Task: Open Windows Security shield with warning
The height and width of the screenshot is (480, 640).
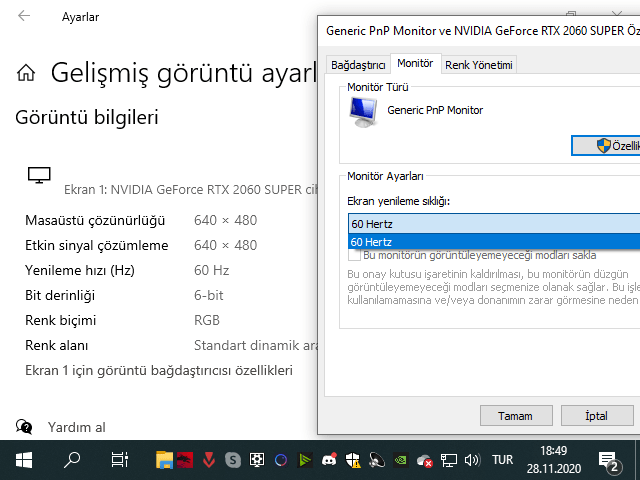Action: click(x=353, y=460)
